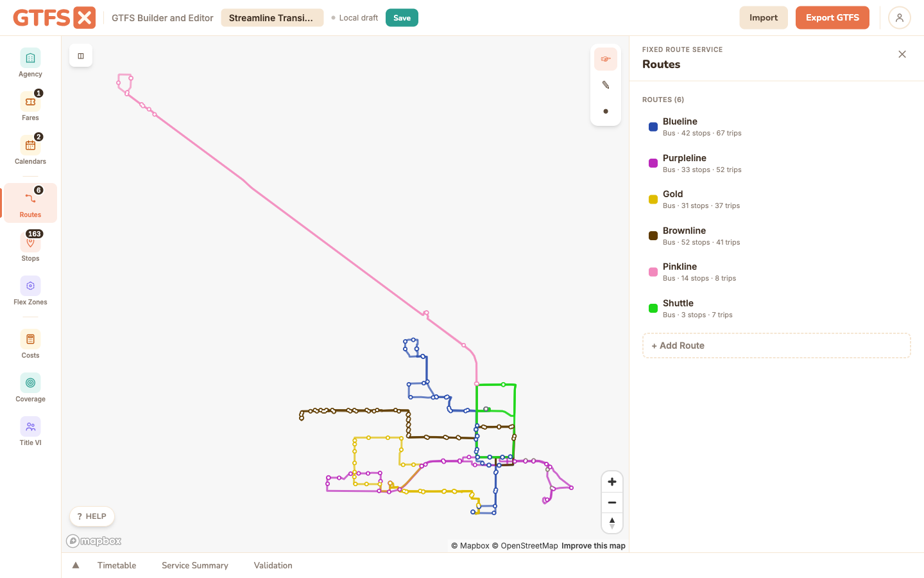Open the Help button

[92, 516]
